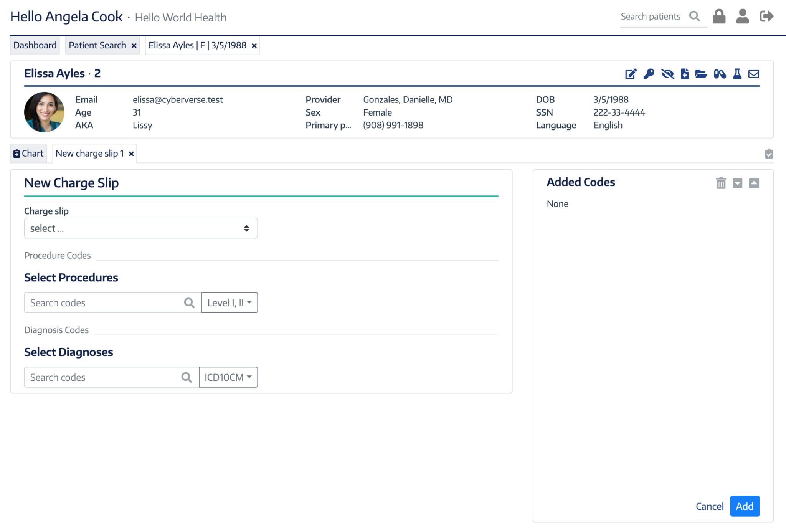
Task: Click the clipboard check icon
Action: tap(769, 154)
